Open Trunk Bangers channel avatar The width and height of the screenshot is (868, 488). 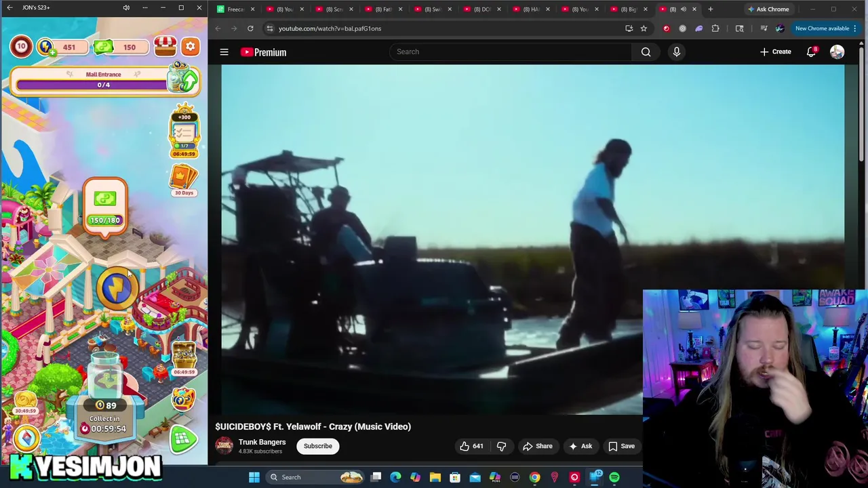[x=224, y=446]
